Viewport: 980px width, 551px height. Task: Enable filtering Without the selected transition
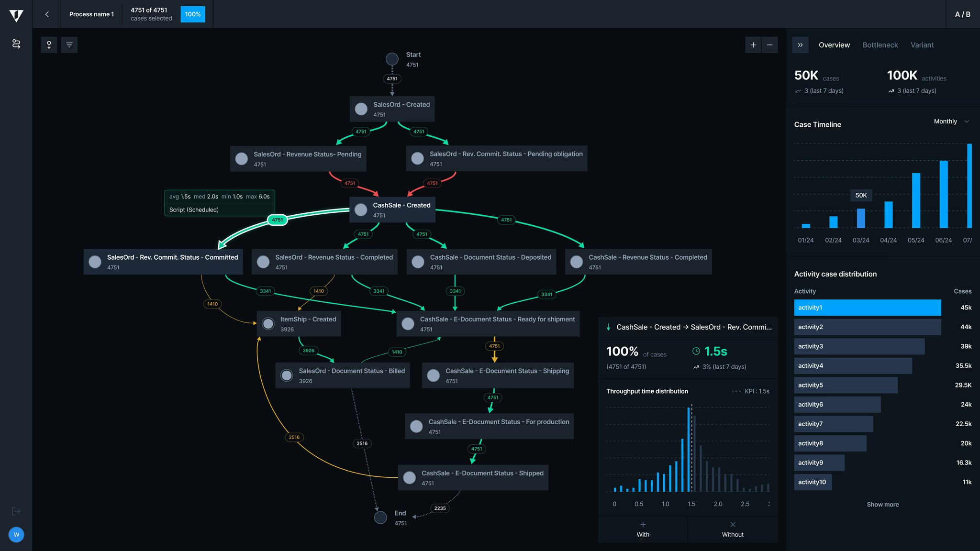pyautogui.click(x=732, y=529)
